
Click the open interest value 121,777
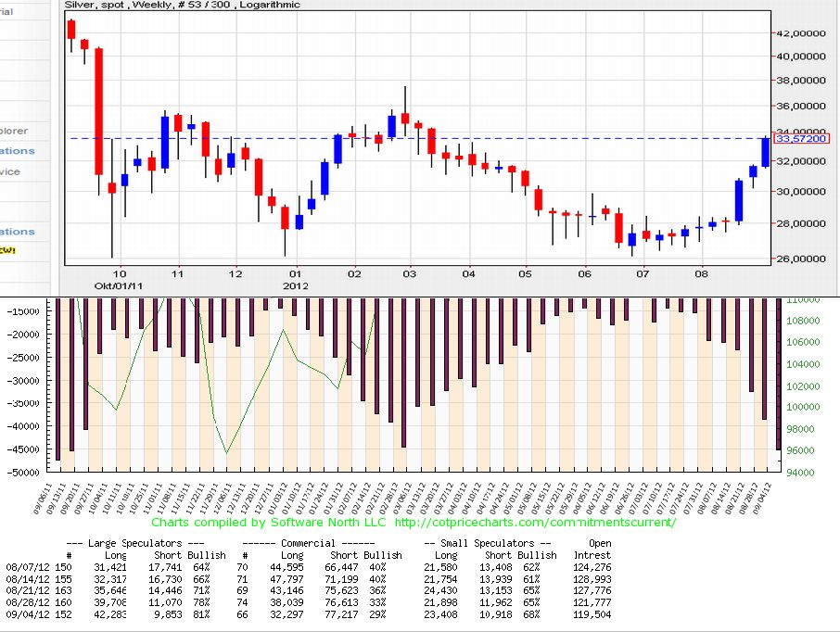point(592,602)
